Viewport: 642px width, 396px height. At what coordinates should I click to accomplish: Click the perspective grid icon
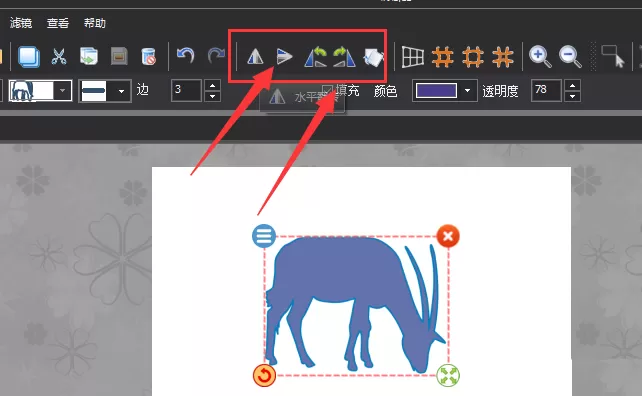413,57
